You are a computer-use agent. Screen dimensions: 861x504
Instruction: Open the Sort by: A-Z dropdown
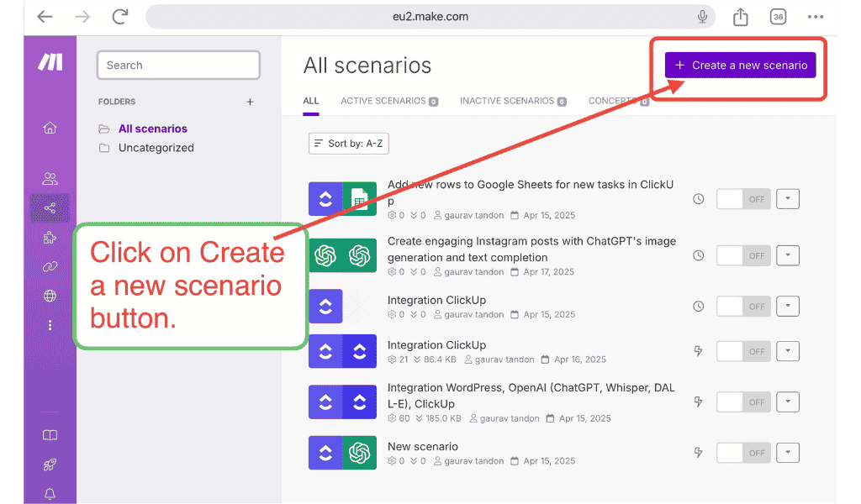349,144
